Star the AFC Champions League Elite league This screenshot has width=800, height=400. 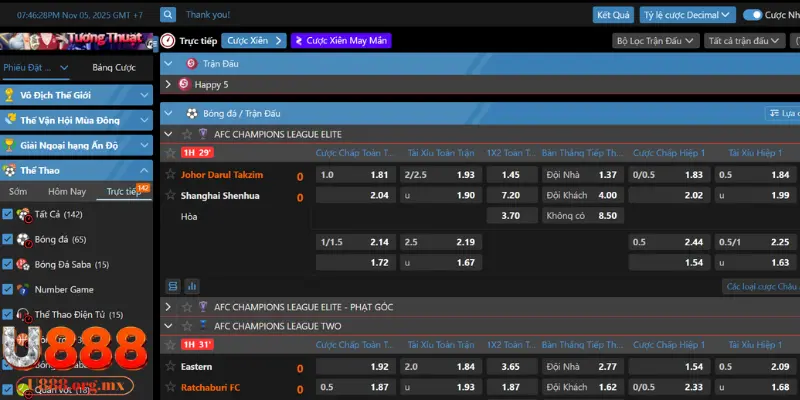tap(185, 134)
